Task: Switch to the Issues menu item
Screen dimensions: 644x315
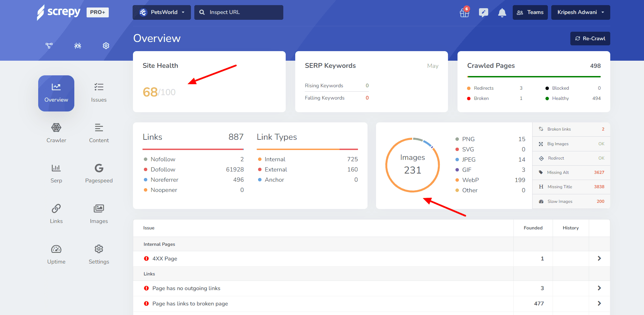Action: (99, 92)
